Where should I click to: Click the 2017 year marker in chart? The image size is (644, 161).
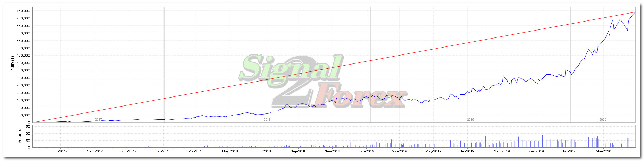(98, 120)
